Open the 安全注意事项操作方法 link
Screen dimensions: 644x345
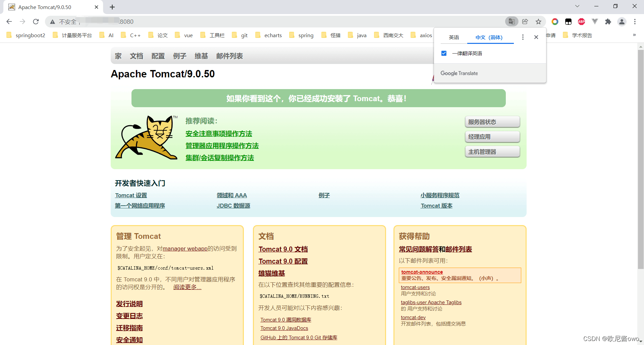tap(219, 134)
